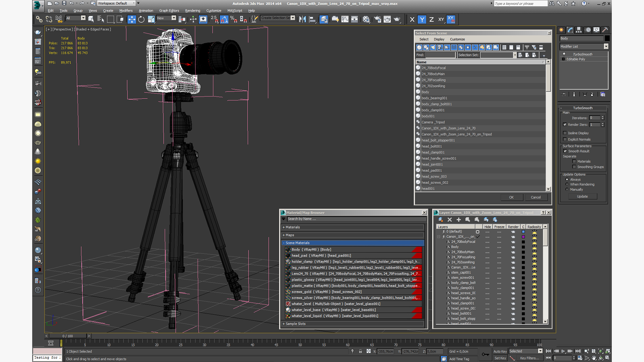Open the Manage Layers toolbar button
This screenshot has height=362, width=644.
(x=324, y=19)
